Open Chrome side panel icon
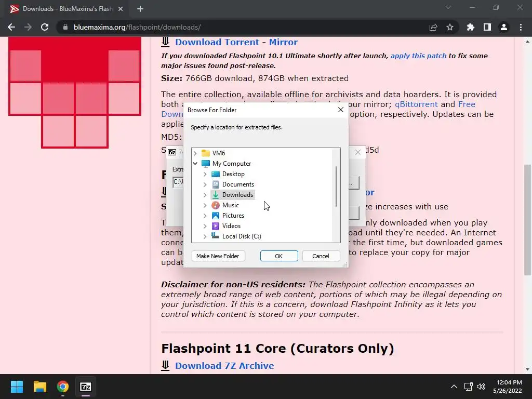This screenshot has height=399, width=532. (487, 27)
